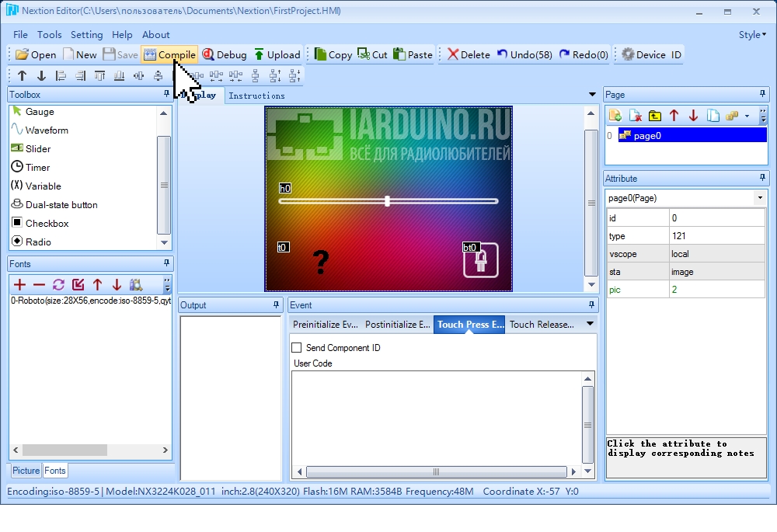Increase vertical spacing between components

275,75
